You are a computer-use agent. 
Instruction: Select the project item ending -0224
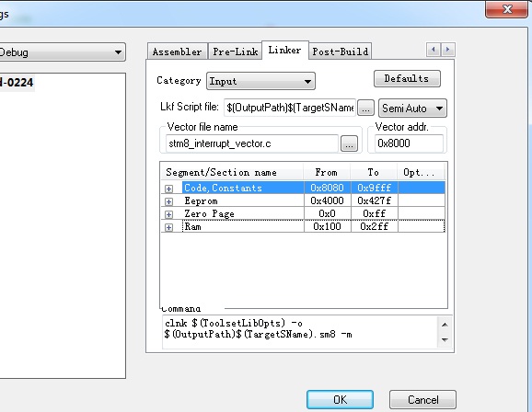pyautogui.click(x=17, y=83)
